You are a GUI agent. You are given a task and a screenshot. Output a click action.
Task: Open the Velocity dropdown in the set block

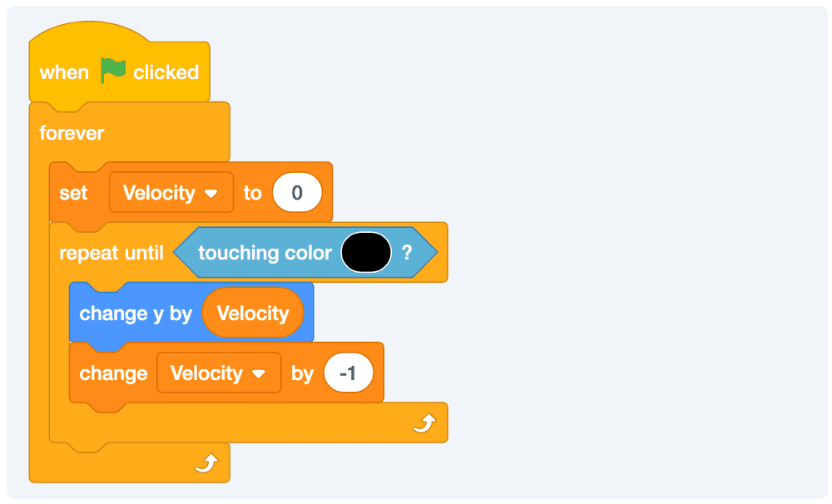[x=171, y=193]
